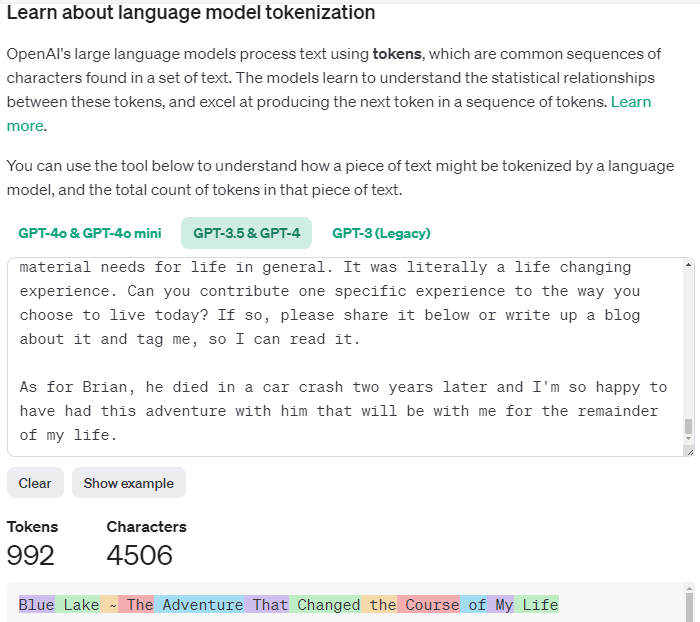Select the green "Lake" token
The width and height of the screenshot is (700, 622).
[x=81, y=604]
